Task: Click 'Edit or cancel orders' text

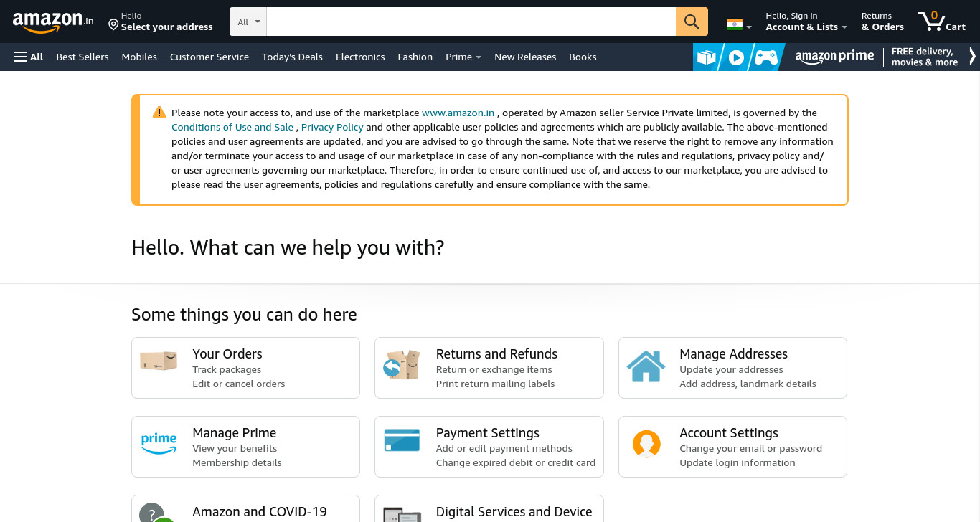Action: (239, 384)
